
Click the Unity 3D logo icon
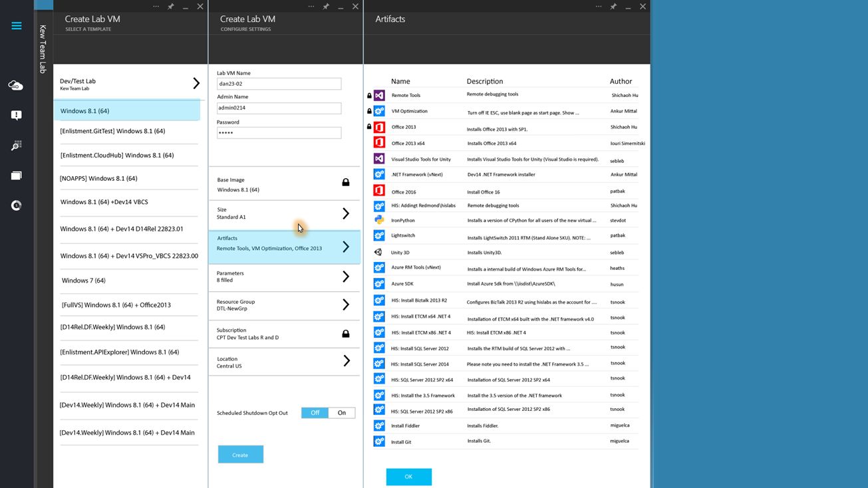pyautogui.click(x=378, y=252)
